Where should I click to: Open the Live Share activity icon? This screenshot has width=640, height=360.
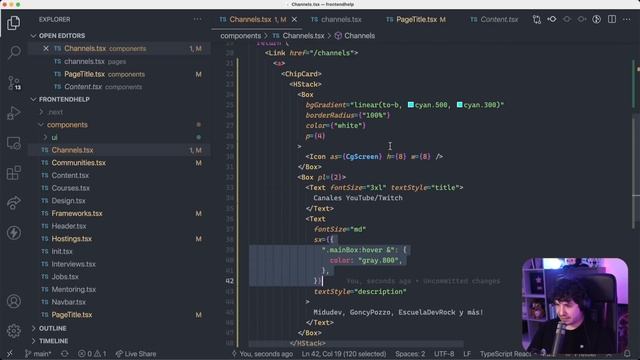tap(13, 203)
